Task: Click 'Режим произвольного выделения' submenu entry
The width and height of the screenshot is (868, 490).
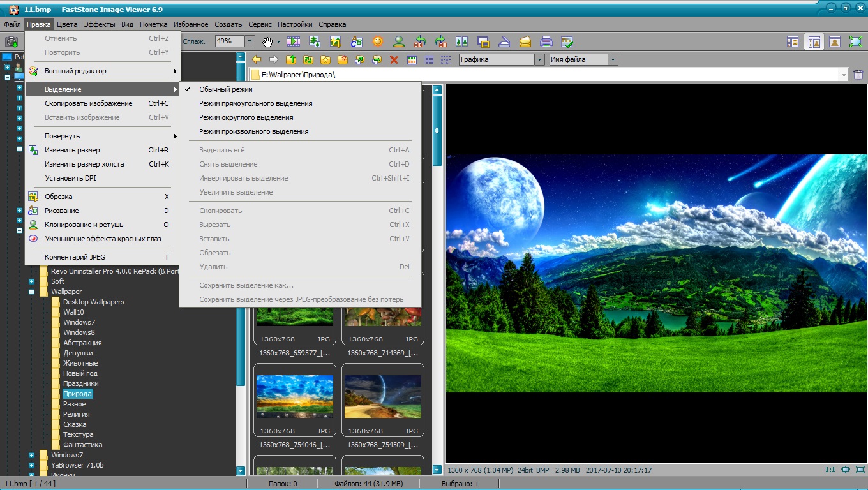Action: click(253, 131)
